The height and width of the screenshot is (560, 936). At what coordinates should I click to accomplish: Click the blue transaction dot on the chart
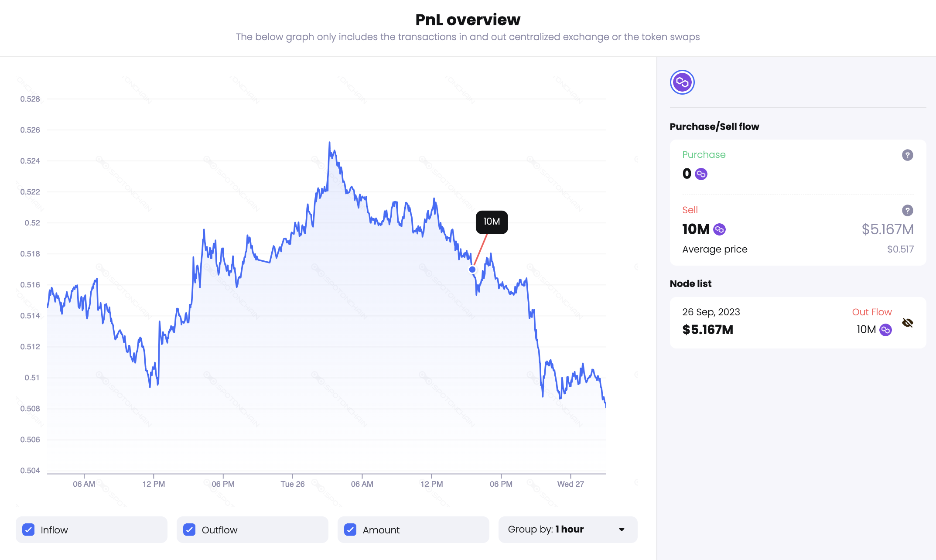(472, 270)
